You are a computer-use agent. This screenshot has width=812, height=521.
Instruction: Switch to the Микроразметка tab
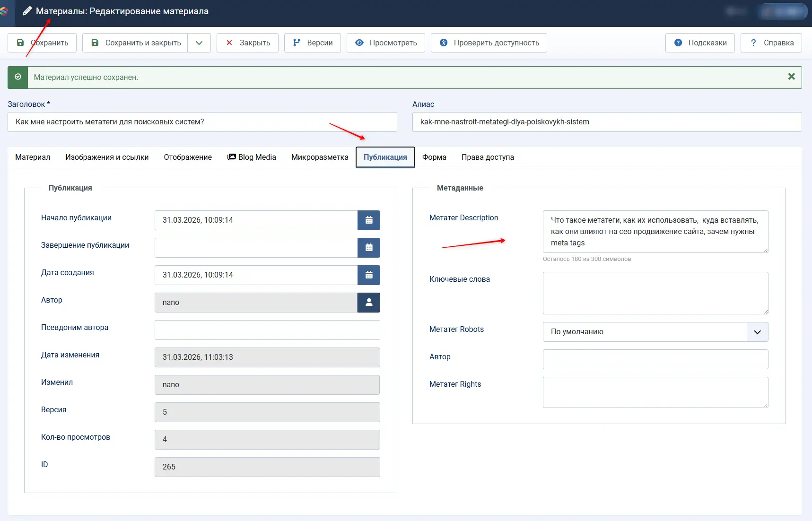pyautogui.click(x=320, y=157)
